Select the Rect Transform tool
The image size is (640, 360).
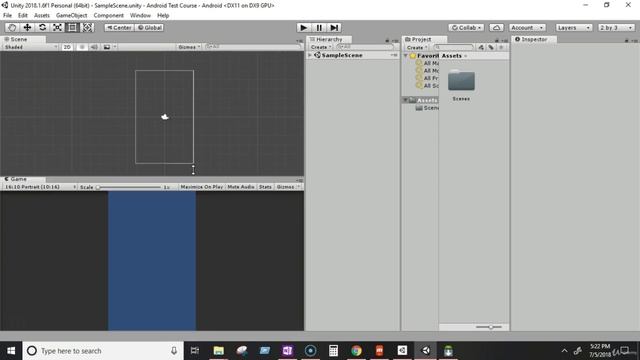point(72,27)
